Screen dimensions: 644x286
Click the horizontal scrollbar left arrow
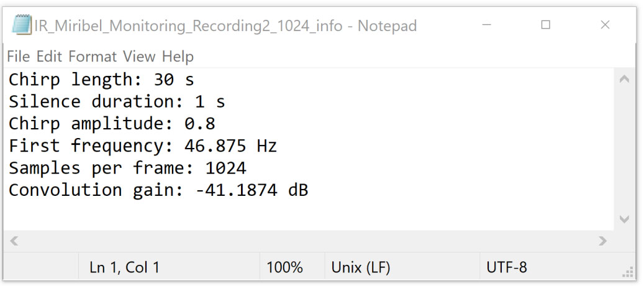(14, 241)
